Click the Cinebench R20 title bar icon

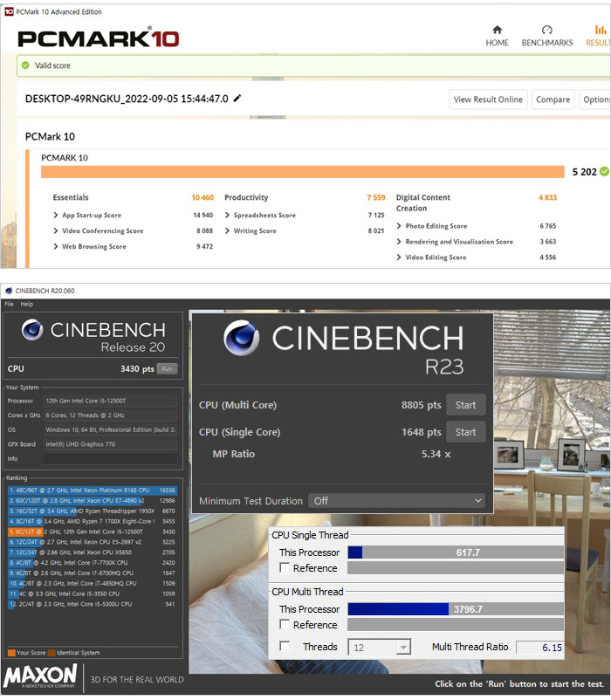click(x=9, y=291)
